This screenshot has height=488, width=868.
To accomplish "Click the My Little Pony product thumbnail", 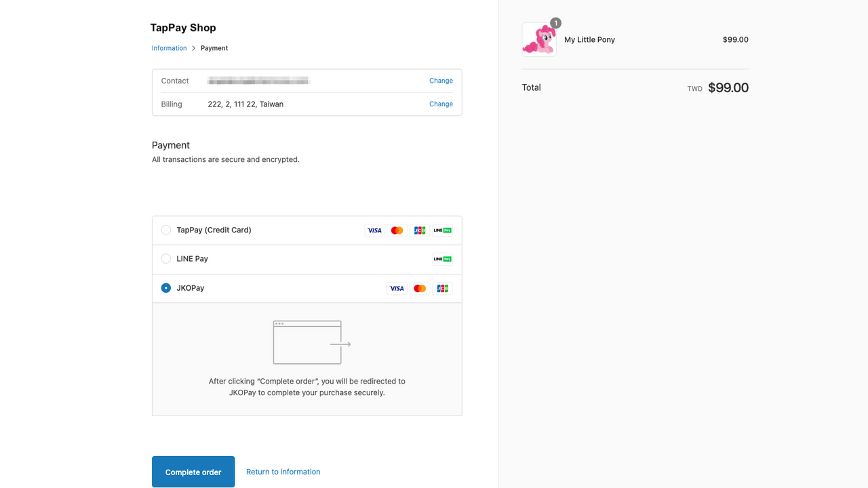I will pos(539,39).
